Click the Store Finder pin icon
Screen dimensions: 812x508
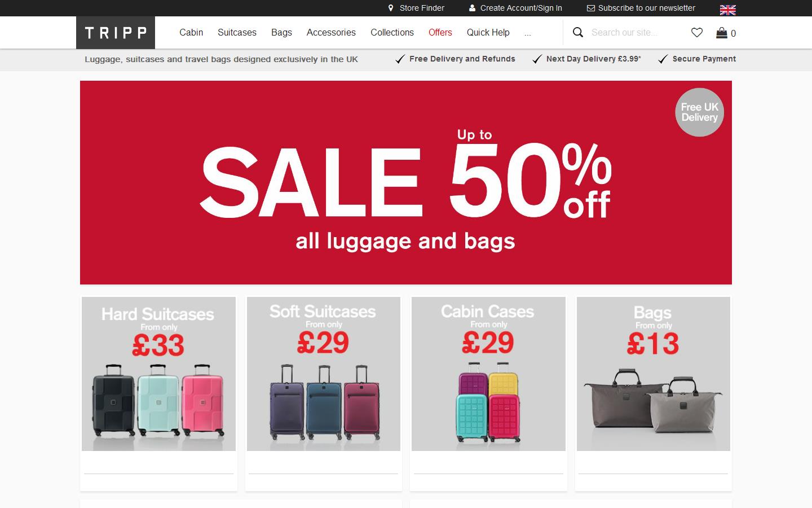[x=391, y=8]
